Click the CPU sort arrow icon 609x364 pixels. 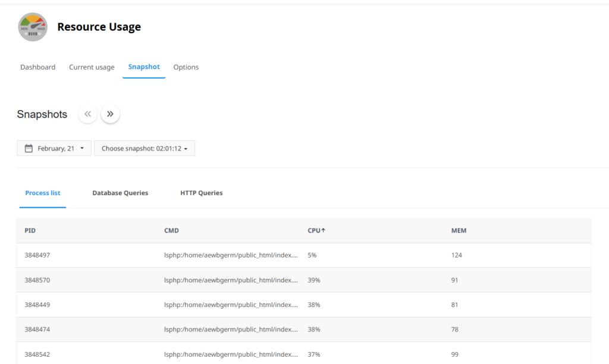click(324, 231)
